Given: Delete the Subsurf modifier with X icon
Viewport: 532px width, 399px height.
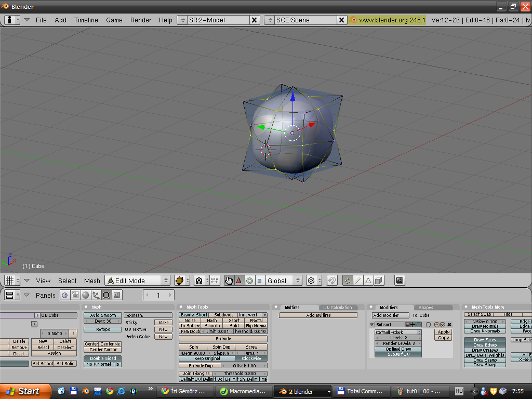Looking at the screenshot, I should pyautogui.click(x=449, y=325).
